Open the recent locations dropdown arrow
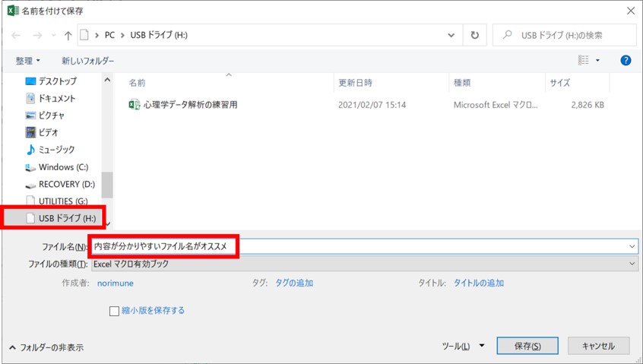Viewport: 643px width, 364px height. click(54, 36)
